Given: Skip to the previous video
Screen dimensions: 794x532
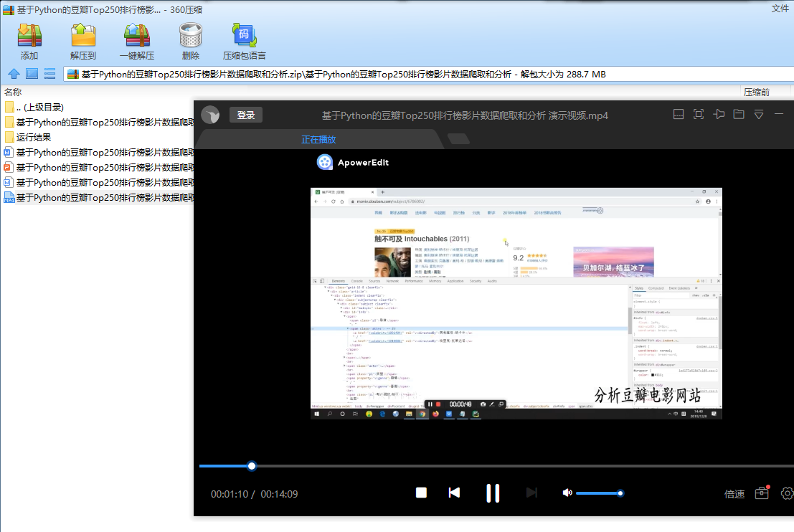Looking at the screenshot, I should [454, 493].
